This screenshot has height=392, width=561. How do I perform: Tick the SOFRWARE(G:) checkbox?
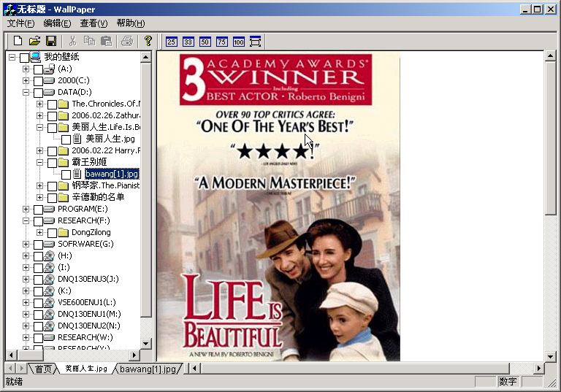[x=38, y=245]
